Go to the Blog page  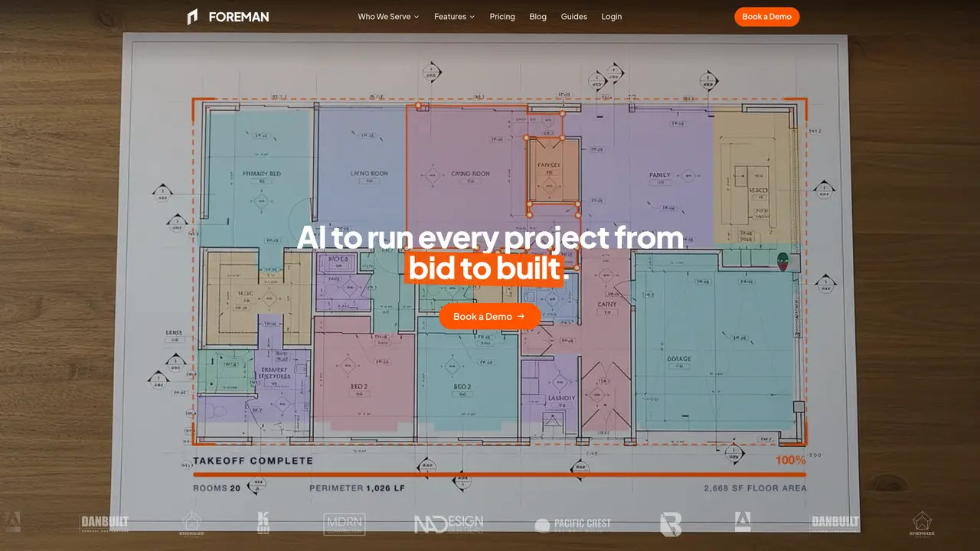(538, 17)
